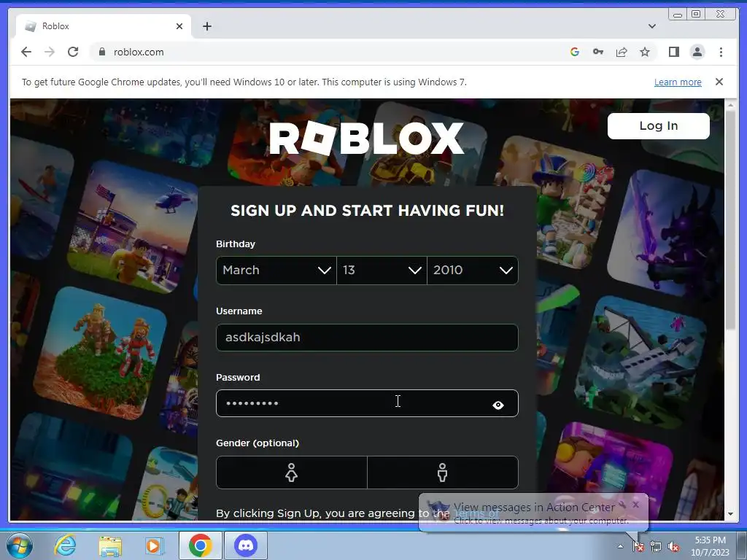The width and height of the screenshot is (747, 560).
Task: Open the Chrome three-dot menu
Action: point(721,52)
